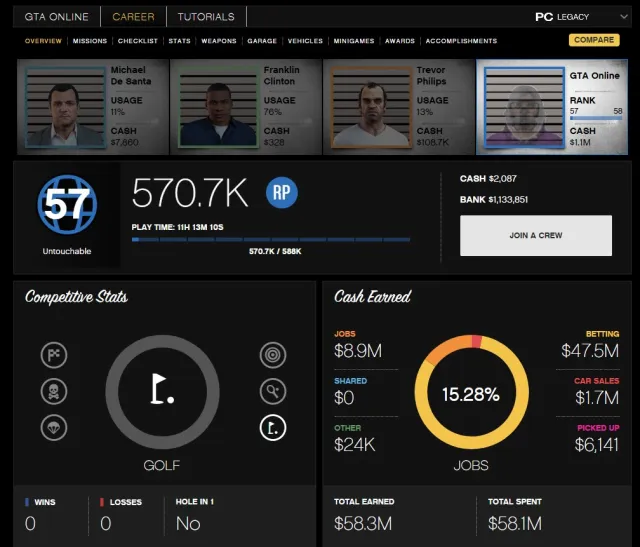Open the Career tab
The image size is (640, 547).
click(x=133, y=17)
